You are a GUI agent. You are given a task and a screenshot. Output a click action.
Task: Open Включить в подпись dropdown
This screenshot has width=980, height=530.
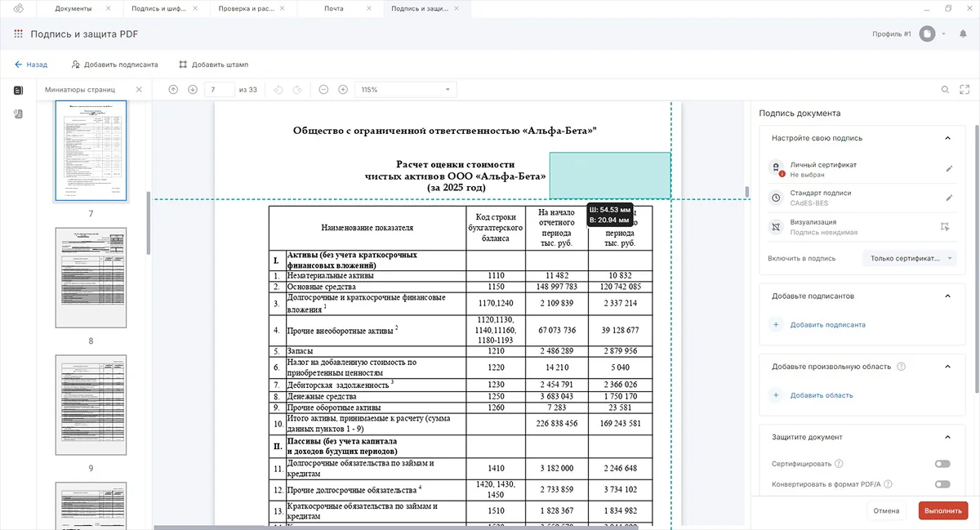[909, 258]
